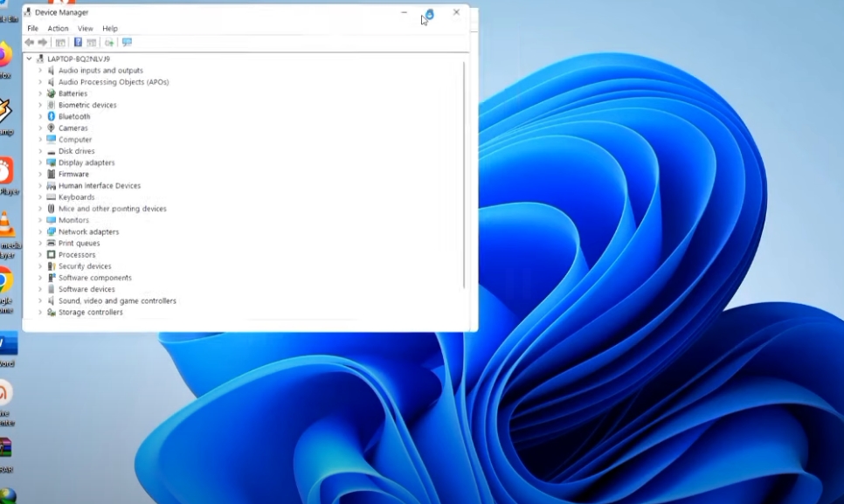Expand the Processors category chevron

pos(40,255)
